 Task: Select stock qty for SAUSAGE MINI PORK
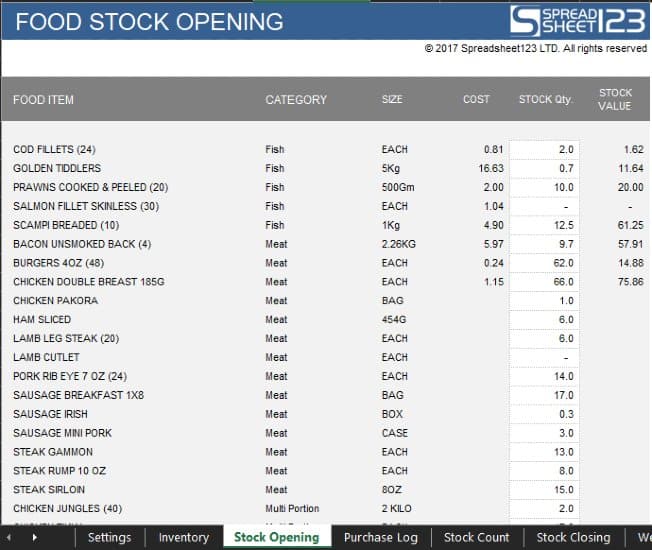(x=544, y=433)
